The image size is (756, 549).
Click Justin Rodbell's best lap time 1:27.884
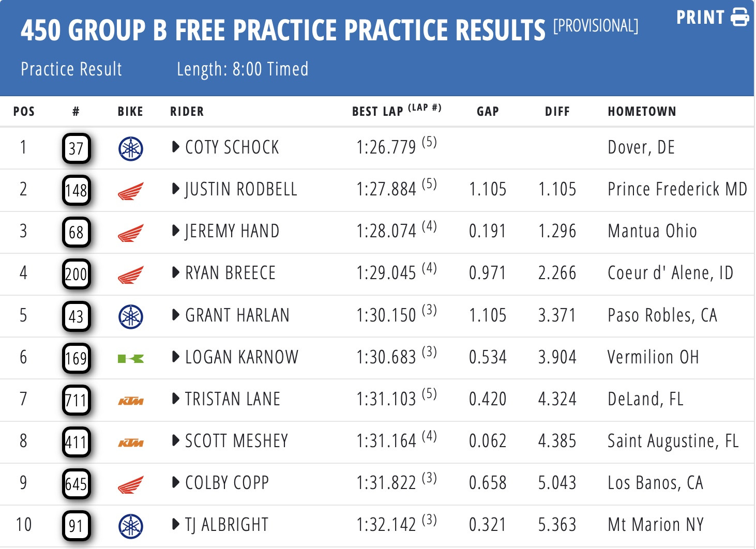click(386, 189)
